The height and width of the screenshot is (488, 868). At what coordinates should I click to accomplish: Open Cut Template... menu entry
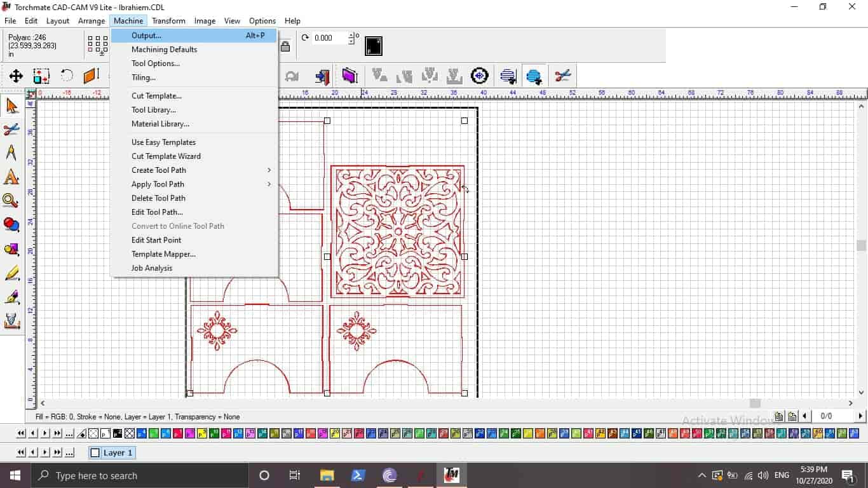pos(194,96)
